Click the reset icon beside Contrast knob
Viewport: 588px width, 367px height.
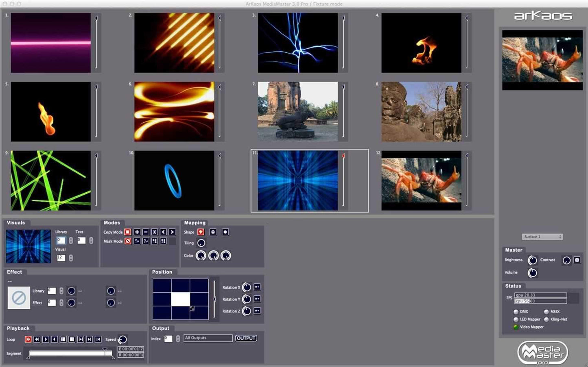[577, 260]
